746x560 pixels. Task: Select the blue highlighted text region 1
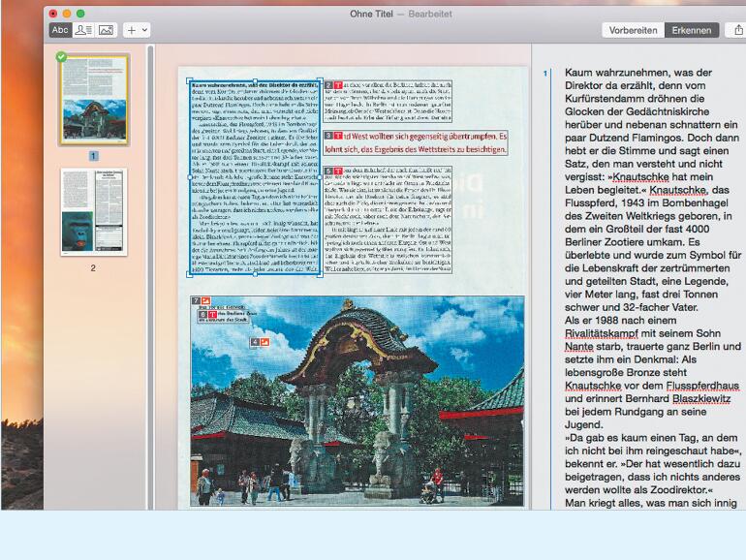click(255, 178)
